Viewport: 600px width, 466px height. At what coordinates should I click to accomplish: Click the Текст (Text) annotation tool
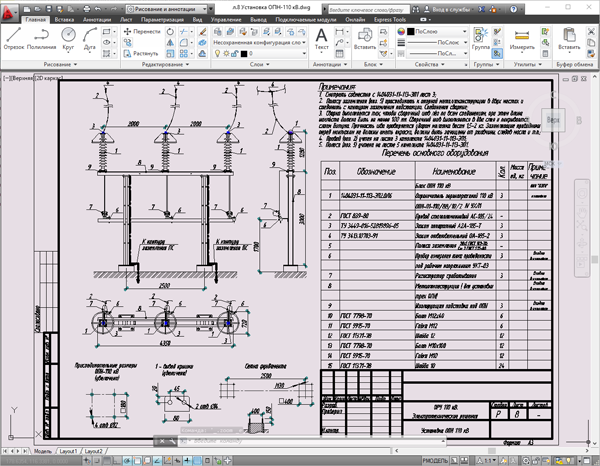click(322, 37)
